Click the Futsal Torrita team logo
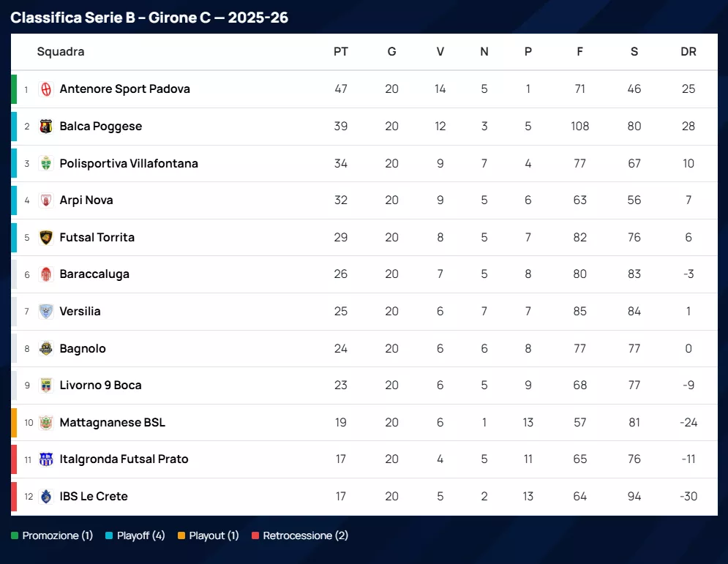728x564 pixels. click(x=46, y=237)
